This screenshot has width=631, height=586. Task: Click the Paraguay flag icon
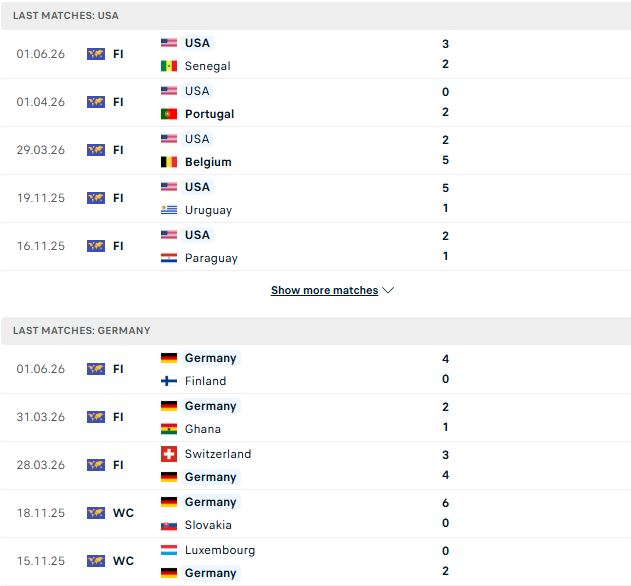coord(169,258)
